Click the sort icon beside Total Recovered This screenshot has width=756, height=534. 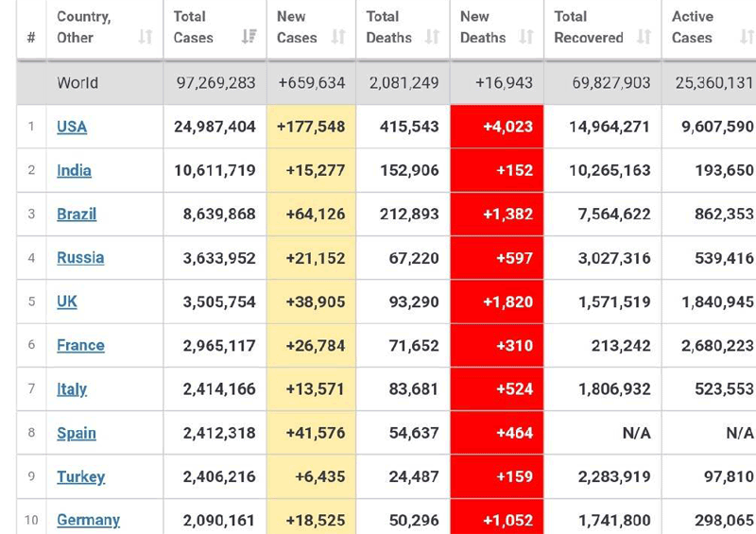point(644,37)
